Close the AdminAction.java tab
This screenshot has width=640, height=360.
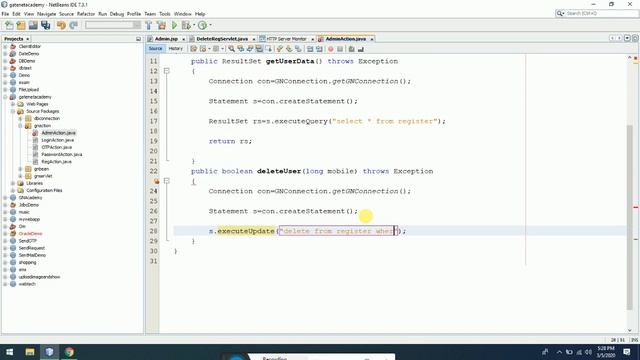(372, 39)
